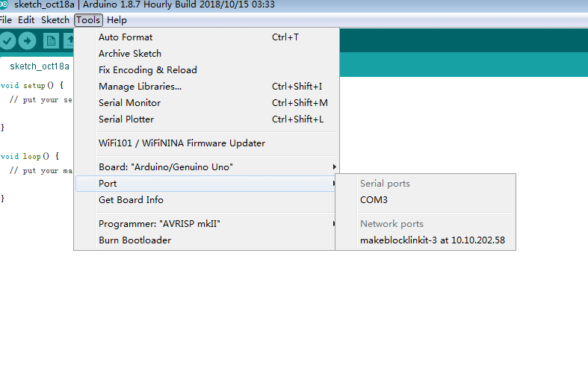
Task: Select makeblocklinkit-3 at 10.10.202.58 network port
Action: (x=426, y=240)
